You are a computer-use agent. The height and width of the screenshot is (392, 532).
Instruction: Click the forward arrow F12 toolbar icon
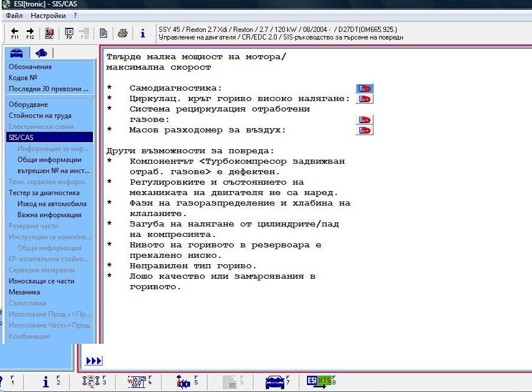click(30, 33)
